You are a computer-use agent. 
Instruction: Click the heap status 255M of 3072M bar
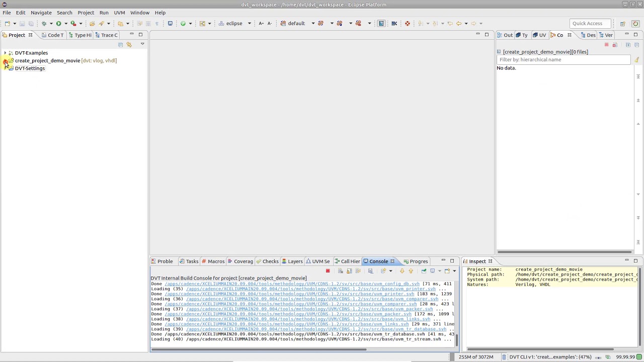(476, 357)
